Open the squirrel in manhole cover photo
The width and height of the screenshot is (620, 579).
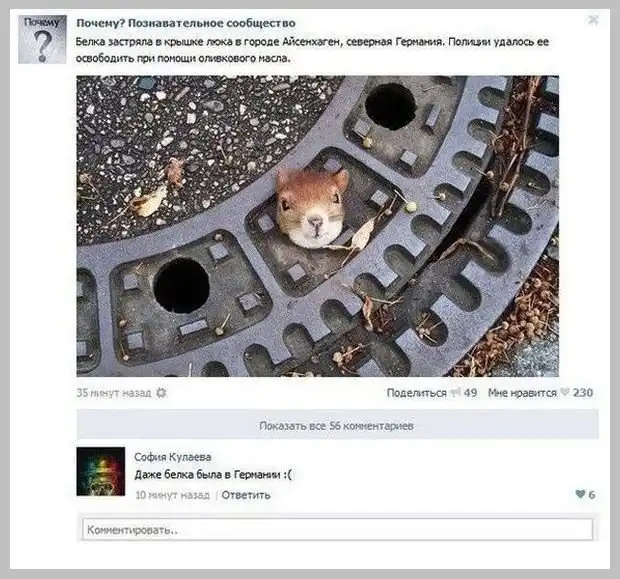click(318, 226)
